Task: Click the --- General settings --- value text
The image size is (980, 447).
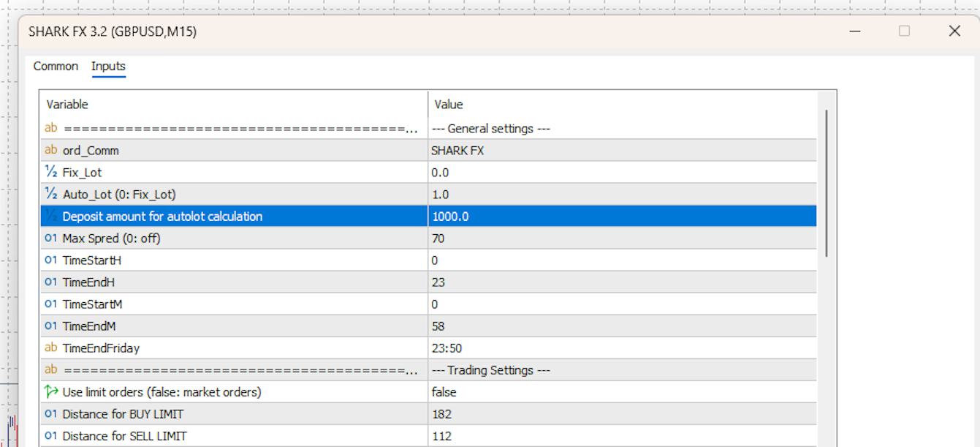Action: tap(491, 129)
